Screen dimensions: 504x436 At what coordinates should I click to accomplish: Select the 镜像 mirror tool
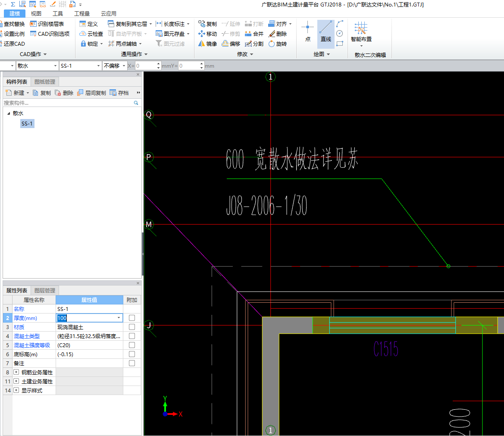[x=208, y=44]
